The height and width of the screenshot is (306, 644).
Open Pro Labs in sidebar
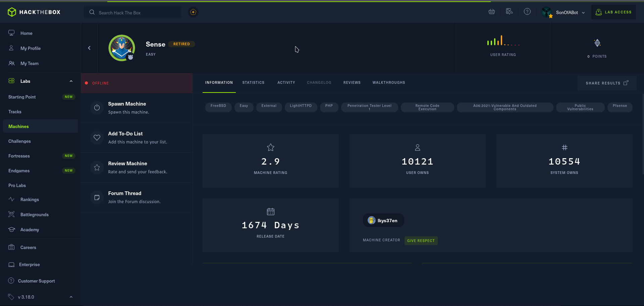pos(17,185)
